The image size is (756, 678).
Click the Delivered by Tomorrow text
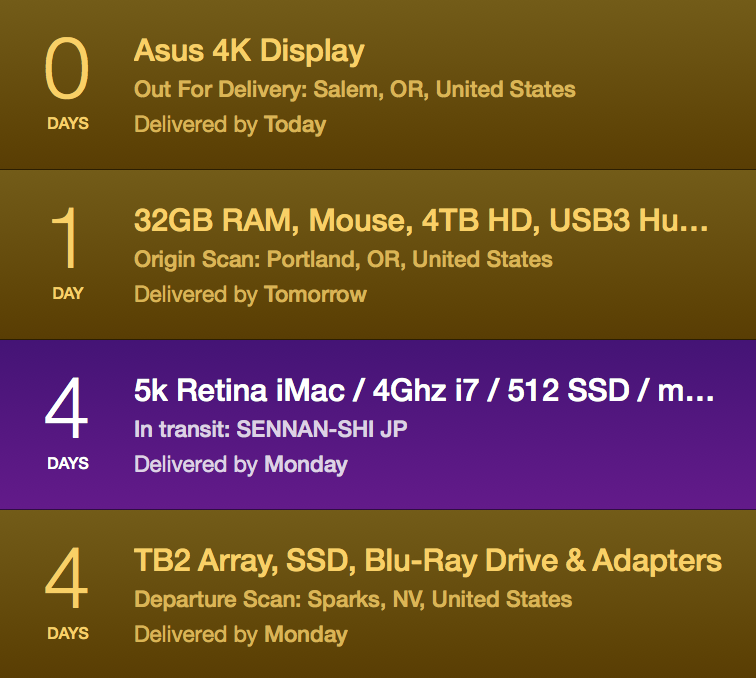pos(250,294)
